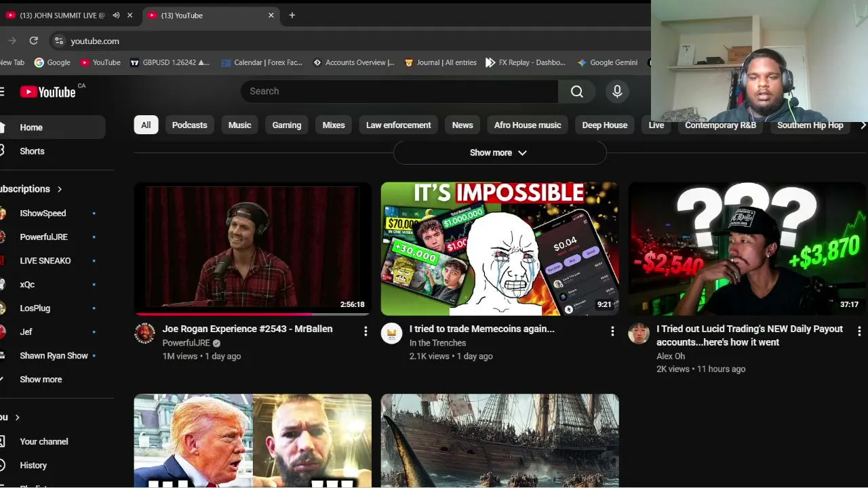This screenshot has height=488, width=868.
Task: Open 'I tried to trade Memecoins again' title
Action: [482, 329]
